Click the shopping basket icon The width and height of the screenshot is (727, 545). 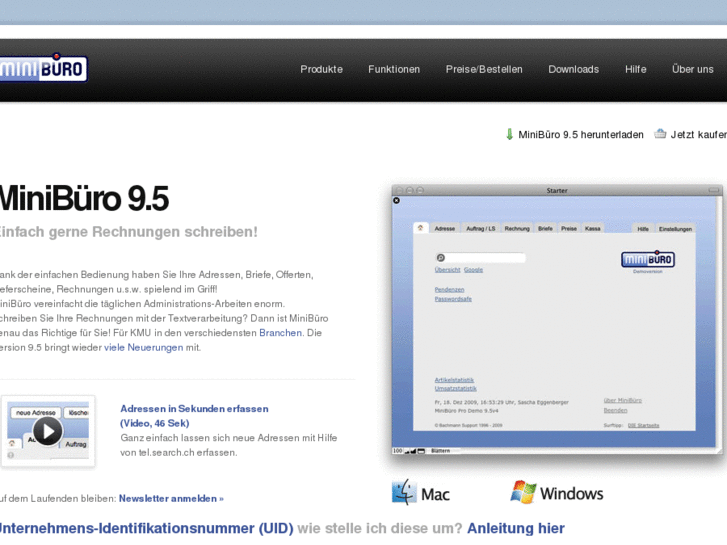[660, 134]
